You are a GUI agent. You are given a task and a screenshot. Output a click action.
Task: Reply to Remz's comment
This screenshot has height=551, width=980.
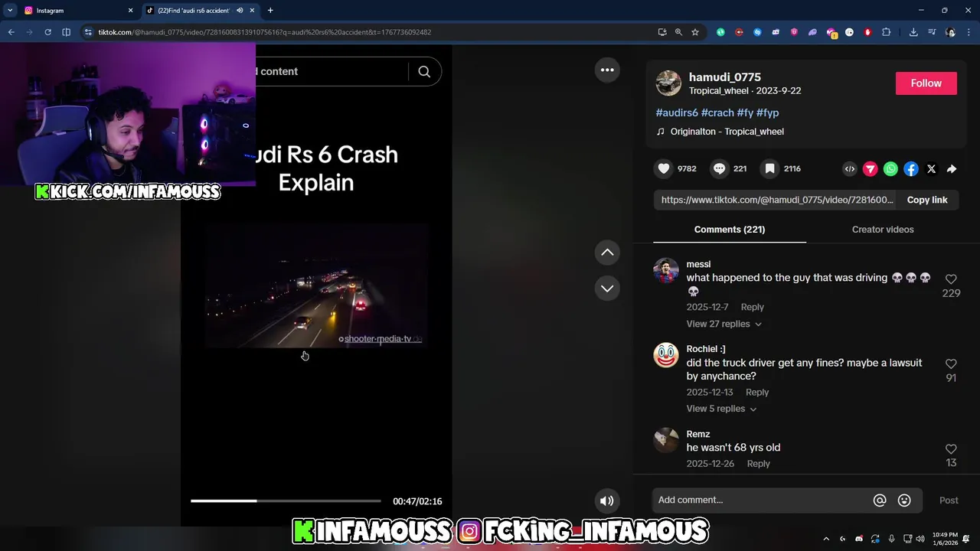759,464
